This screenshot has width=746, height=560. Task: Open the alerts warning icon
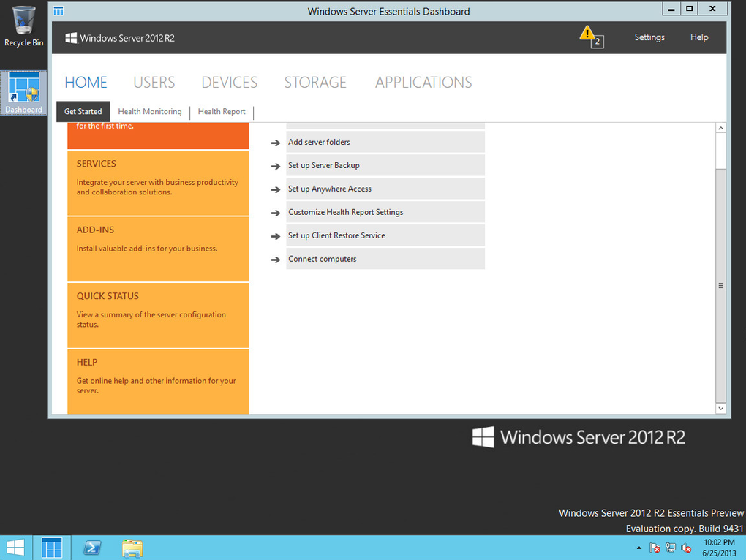point(592,37)
